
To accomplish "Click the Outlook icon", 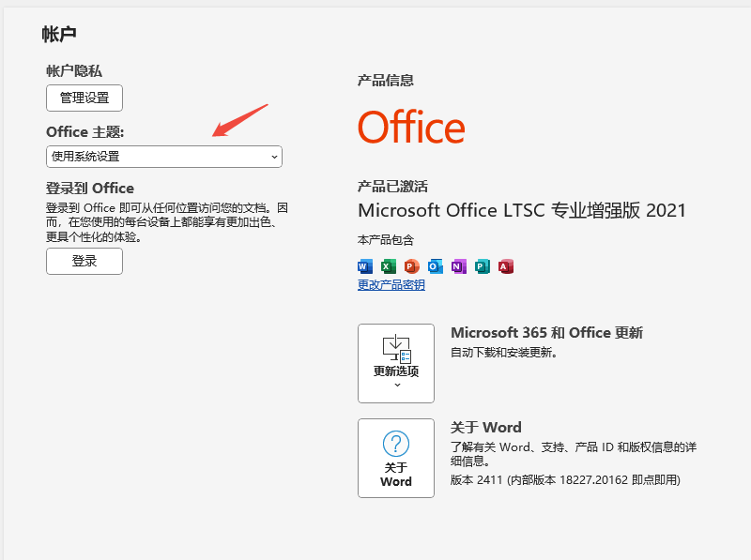I will 434,266.
